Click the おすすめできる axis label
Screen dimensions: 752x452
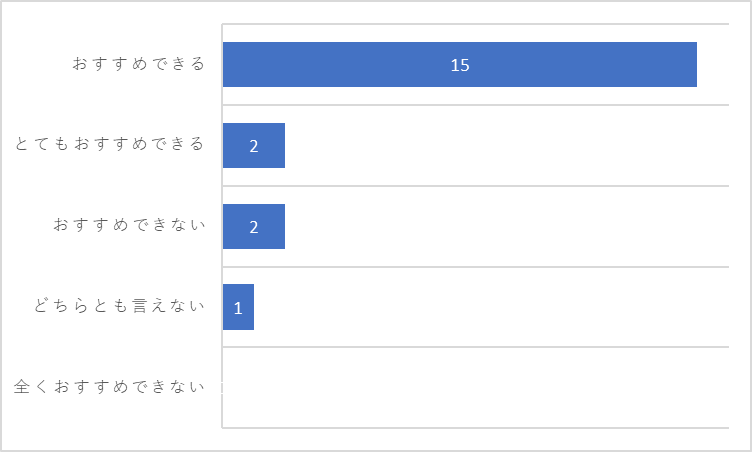[139, 64]
